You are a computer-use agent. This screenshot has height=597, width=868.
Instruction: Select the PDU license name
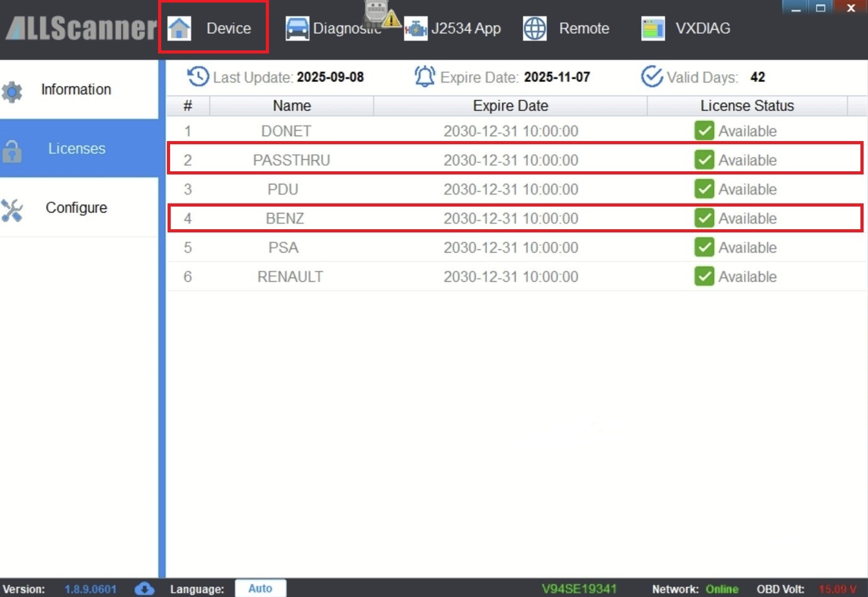click(x=283, y=189)
